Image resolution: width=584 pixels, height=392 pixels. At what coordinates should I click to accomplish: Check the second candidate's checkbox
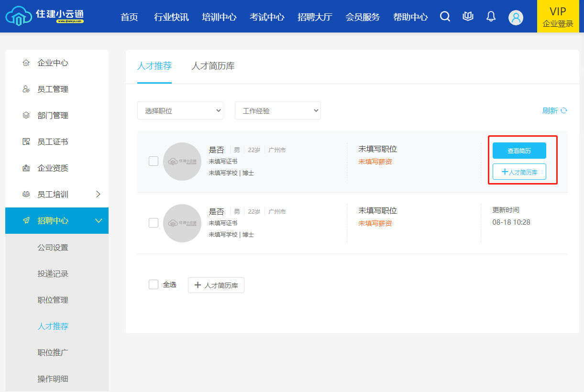click(x=154, y=223)
